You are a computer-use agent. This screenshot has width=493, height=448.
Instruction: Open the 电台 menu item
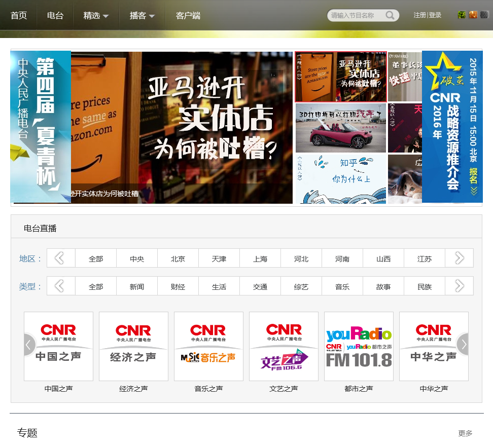tap(55, 15)
